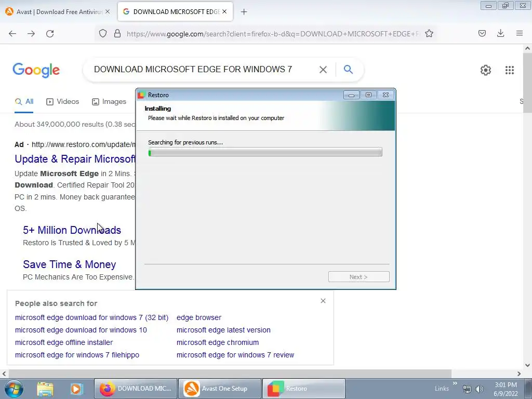
Task: Select the All search results tab
Action: 24,101
